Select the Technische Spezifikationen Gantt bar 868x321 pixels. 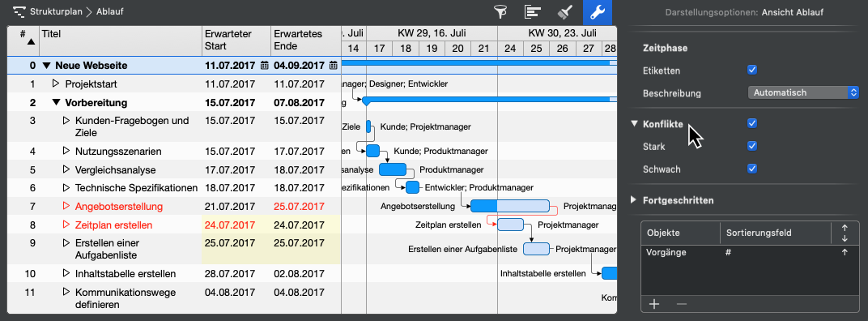tap(412, 187)
